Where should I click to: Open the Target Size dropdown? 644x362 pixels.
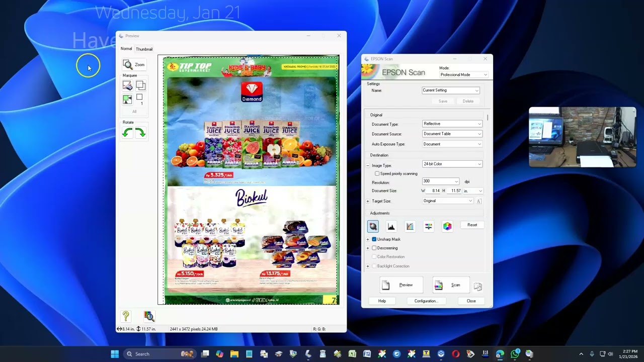point(448,201)
